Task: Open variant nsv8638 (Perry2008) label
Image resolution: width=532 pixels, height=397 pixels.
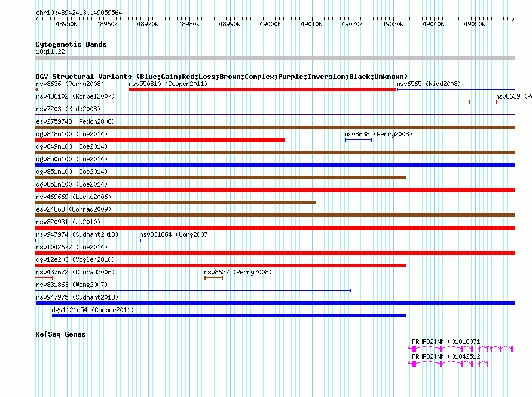Action: [378, 134]
